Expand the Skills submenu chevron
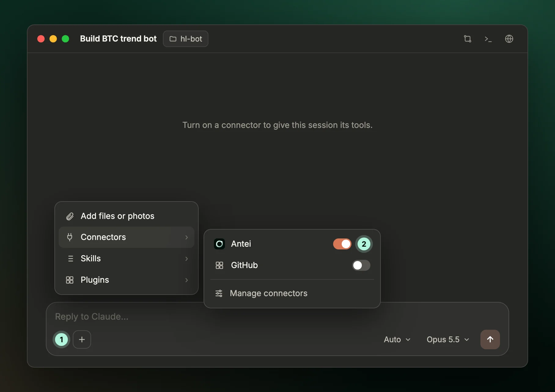The width and height of the screenshot is (555, 392). 186,259
